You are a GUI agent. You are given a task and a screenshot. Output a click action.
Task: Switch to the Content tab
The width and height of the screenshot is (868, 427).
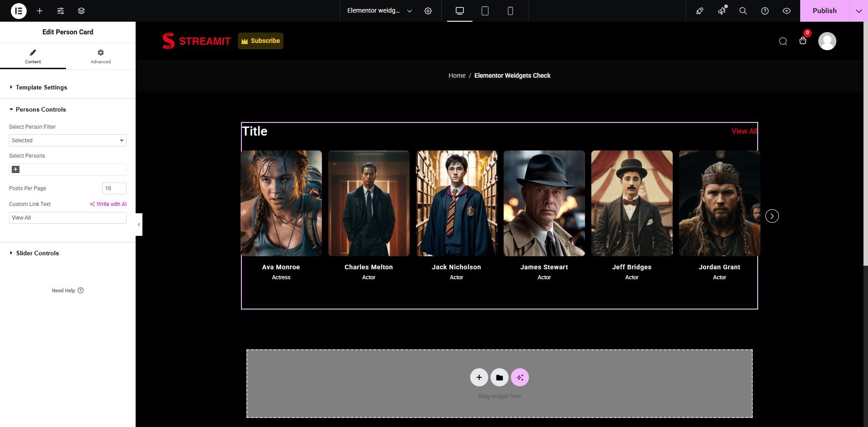33,56
